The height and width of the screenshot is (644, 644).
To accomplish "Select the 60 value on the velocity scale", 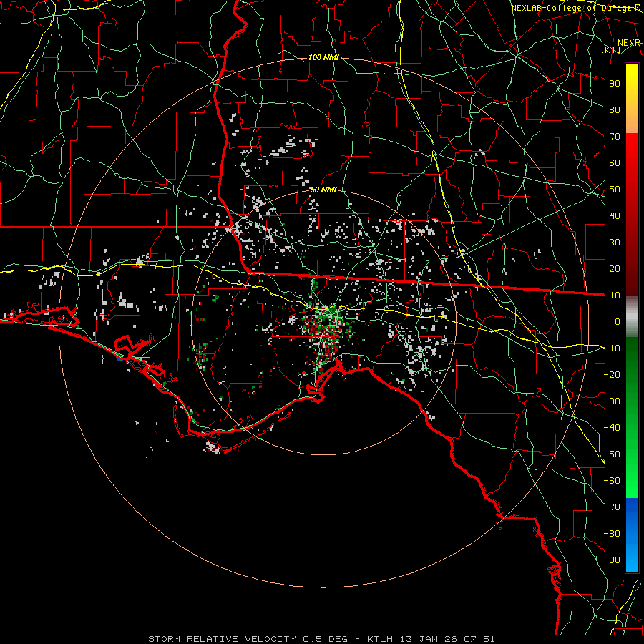I will tap(615, 162).
